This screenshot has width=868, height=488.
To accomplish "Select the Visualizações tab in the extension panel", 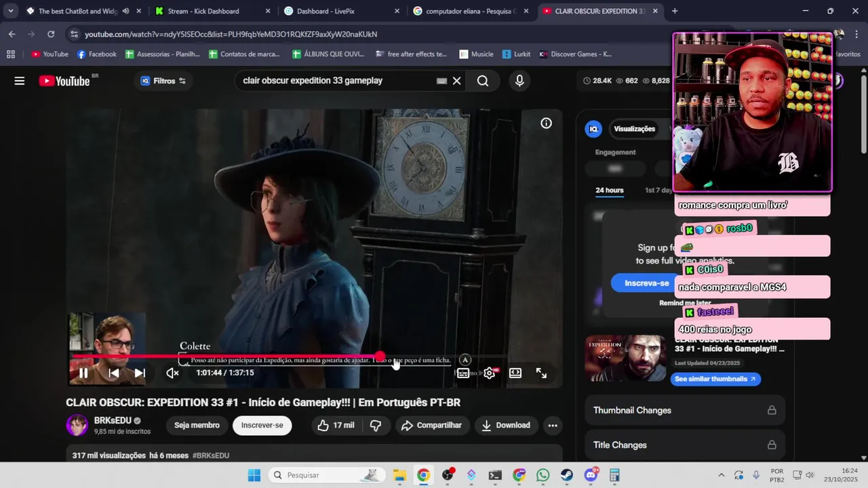I will [x=634, y=129].
